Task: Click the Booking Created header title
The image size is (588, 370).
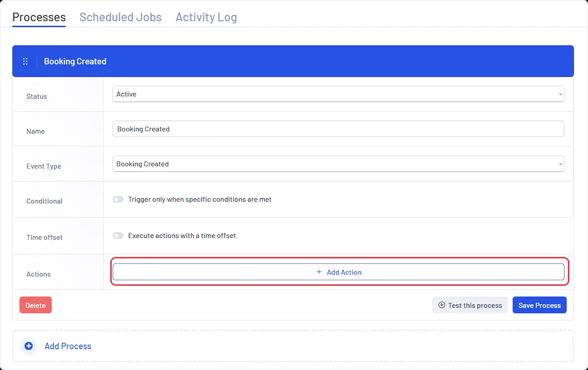Action: tap(75, 62)
